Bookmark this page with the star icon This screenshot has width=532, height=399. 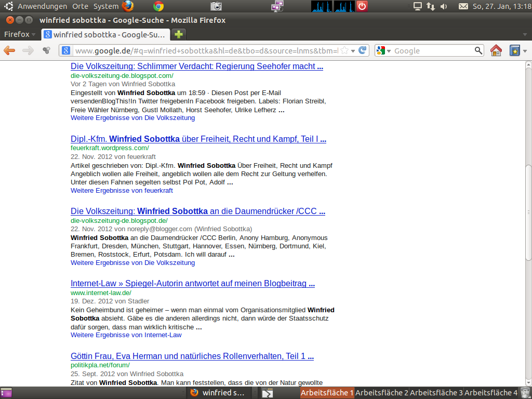pos(344,50)
